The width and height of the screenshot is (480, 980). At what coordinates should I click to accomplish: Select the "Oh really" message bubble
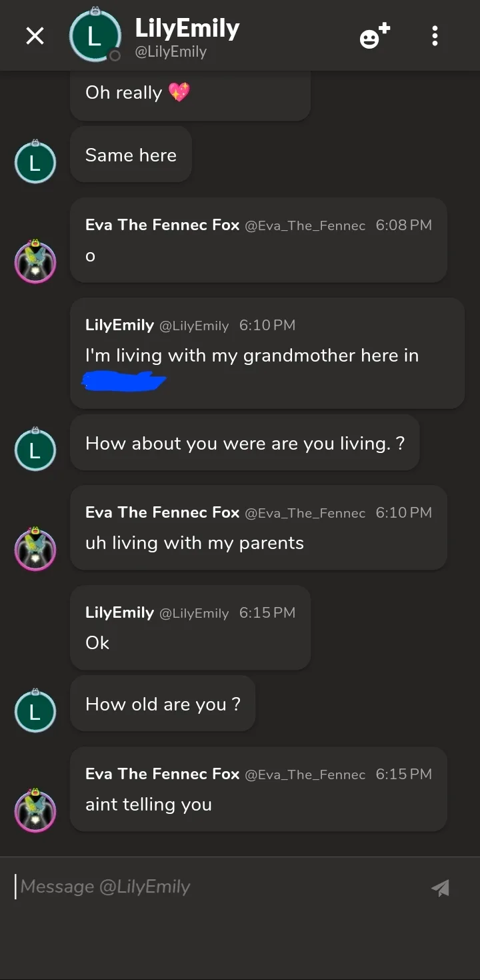click(190, 93)
